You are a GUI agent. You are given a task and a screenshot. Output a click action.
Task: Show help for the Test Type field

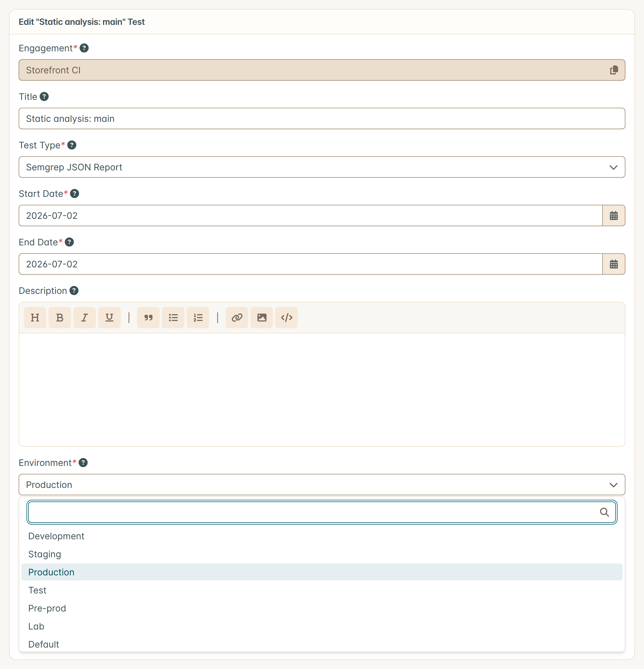click(x=72, y=145)
